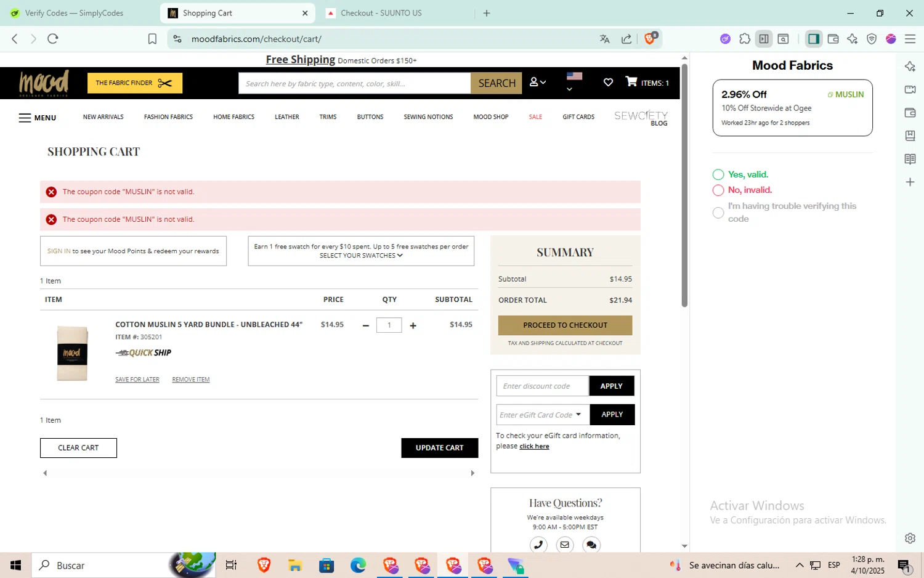The width and height of the screenshot is (924, 578).
Task: Click the Clear Cart button
Action: [x=78, y=448]
